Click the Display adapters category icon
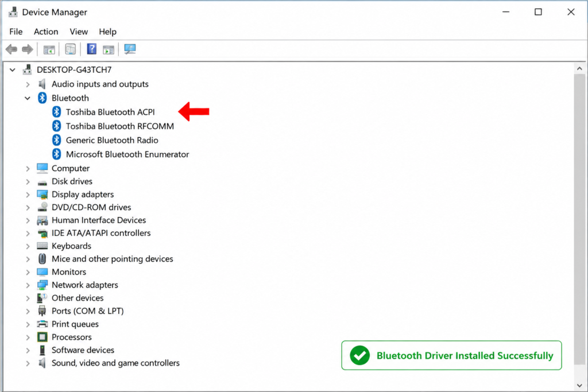This screenshot has width=588, height=392. [x=42, y=195]
